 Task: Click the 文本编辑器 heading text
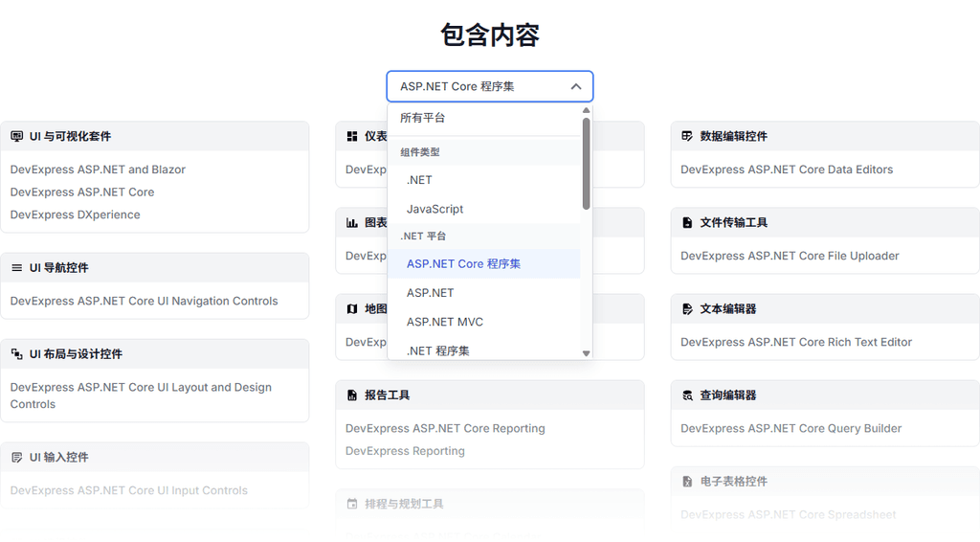[x=727, y=308]
